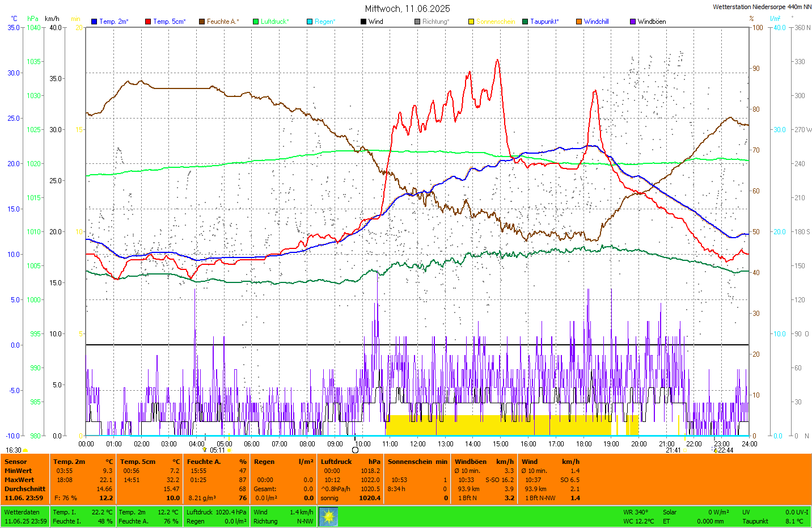The image size is (812, 528).
Task: Click the Wetterstation Niedersorpe header text
Action: 762,7
